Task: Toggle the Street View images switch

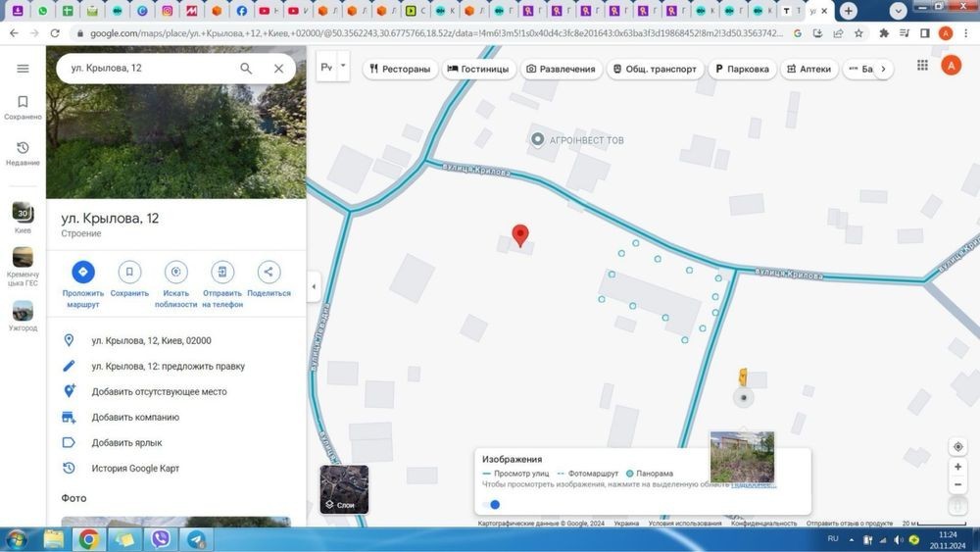Action: click(x=492, y=505)
